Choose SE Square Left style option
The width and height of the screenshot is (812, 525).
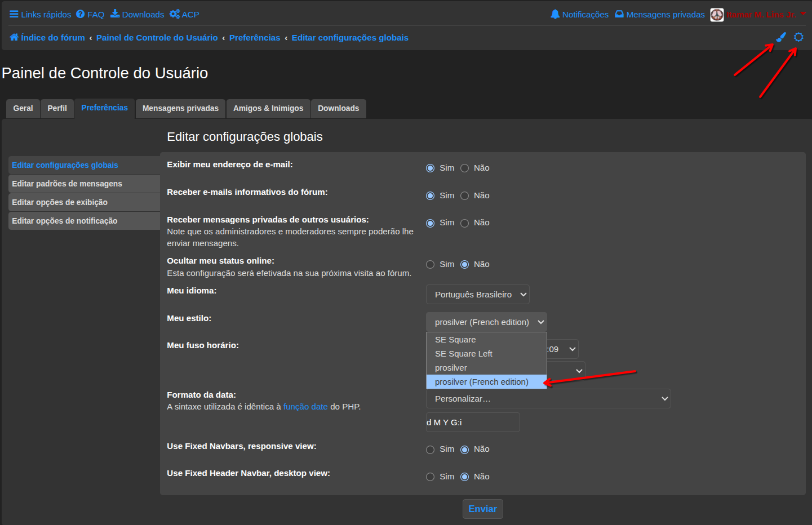(x=464, y=354)
